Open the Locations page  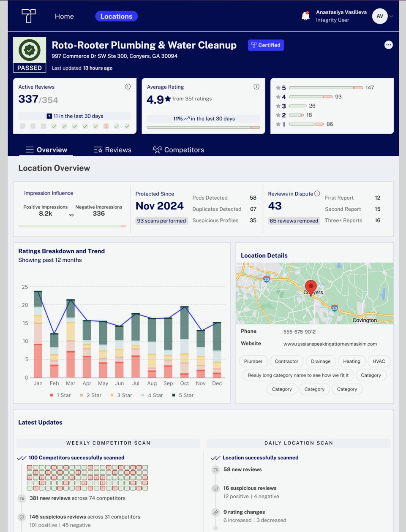[x=117, y=16]
